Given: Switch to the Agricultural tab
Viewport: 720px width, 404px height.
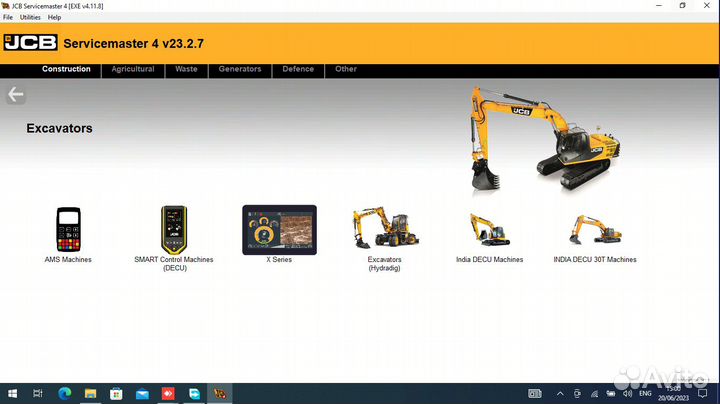Looking at the screenshot, I should point(133,69).
